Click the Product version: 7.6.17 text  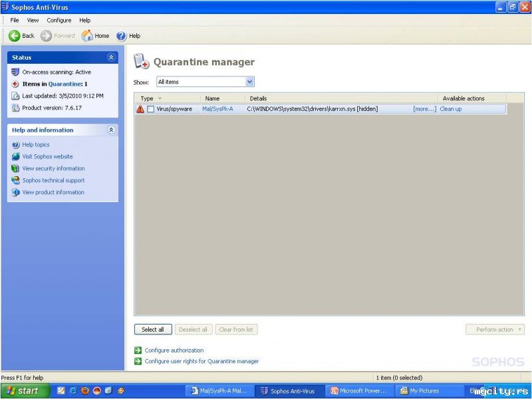coord(52,108)
